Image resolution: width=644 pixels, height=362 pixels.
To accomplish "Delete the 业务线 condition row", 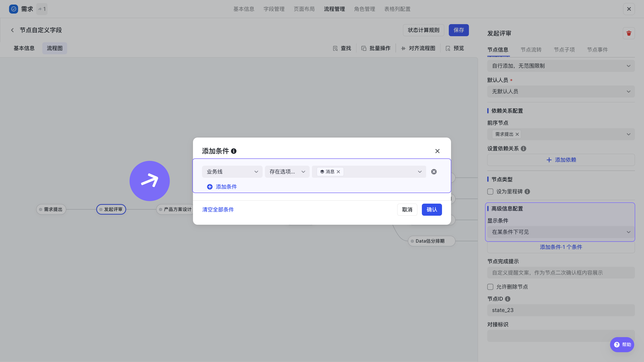I will [x=434, y=172].
